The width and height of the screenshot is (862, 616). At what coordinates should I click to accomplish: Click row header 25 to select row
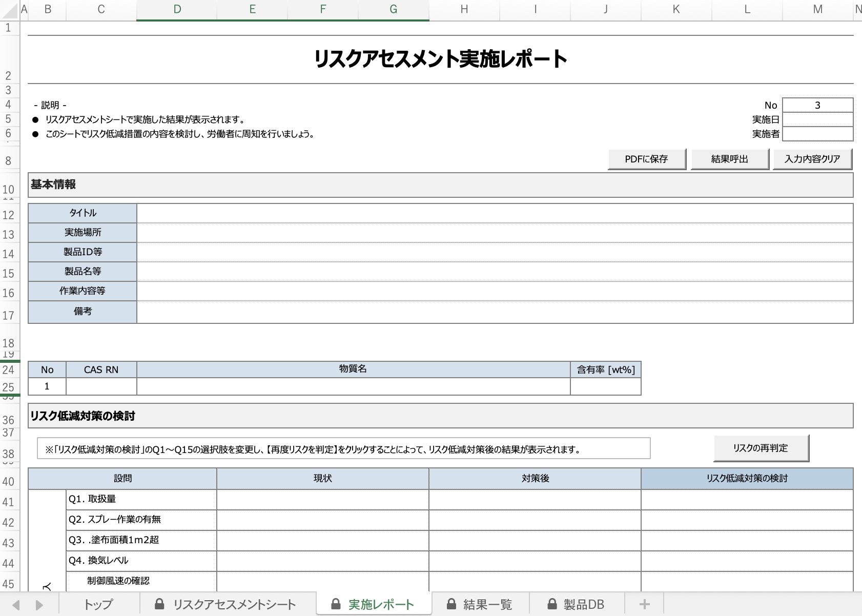(x=8, y=386)
